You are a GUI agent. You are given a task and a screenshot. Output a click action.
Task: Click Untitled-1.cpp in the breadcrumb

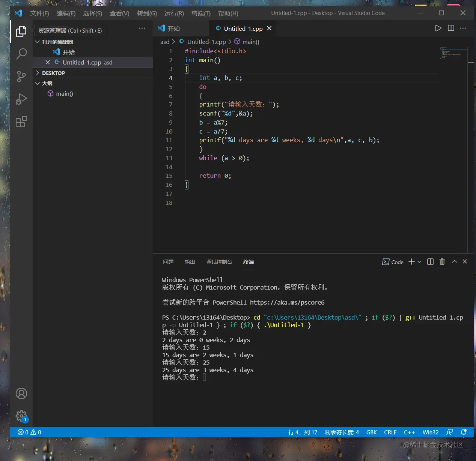pyautogui.click(x=206, y=42)
